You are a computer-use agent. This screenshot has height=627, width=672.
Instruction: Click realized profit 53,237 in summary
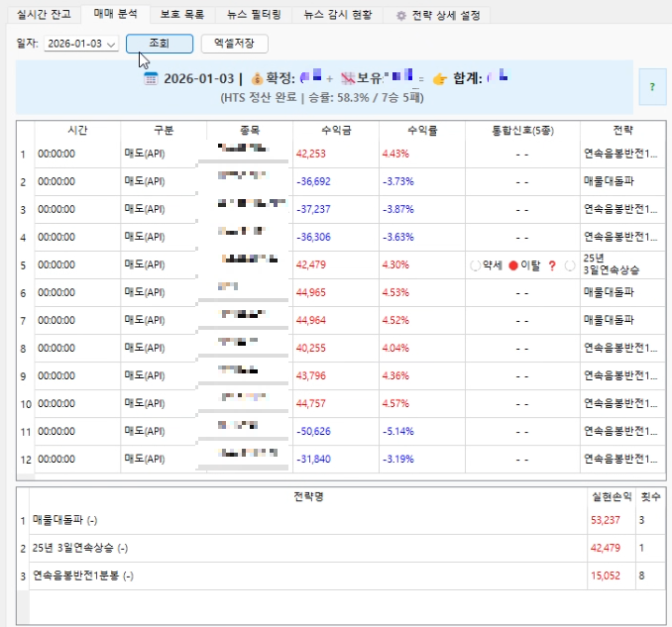tap(606, 521)
